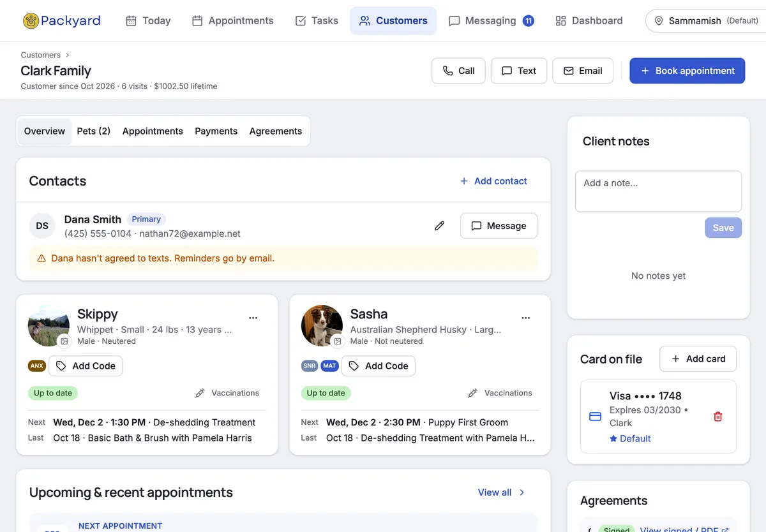Image resolution: width=766 pixels, height=532 pixels.
Task: Click the Customers breadcrumb link
Action: (41, 55)
